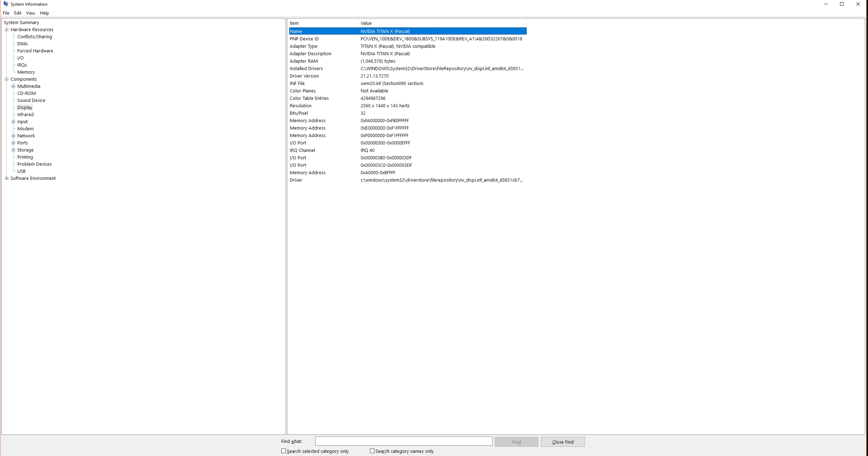Select Memory Address 0xF0000000 row
This screenshot has height=456, width=868.
408,136
